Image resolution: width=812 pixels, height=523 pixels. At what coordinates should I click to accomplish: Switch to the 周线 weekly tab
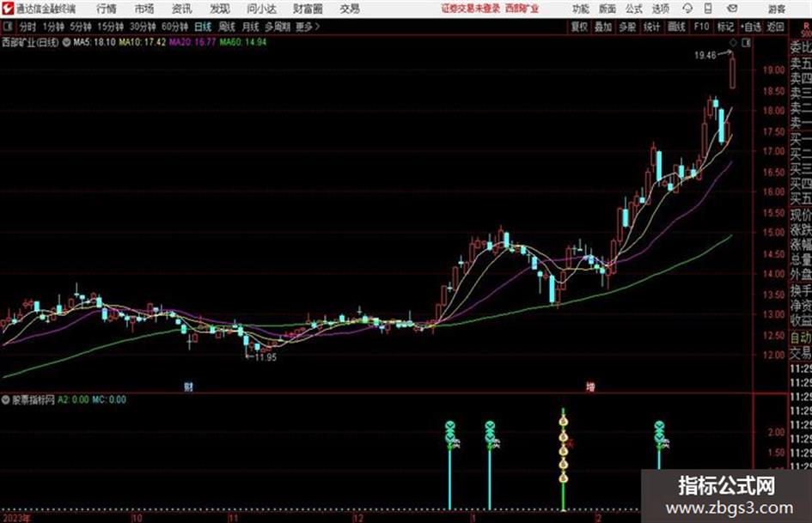coord(227,27)
